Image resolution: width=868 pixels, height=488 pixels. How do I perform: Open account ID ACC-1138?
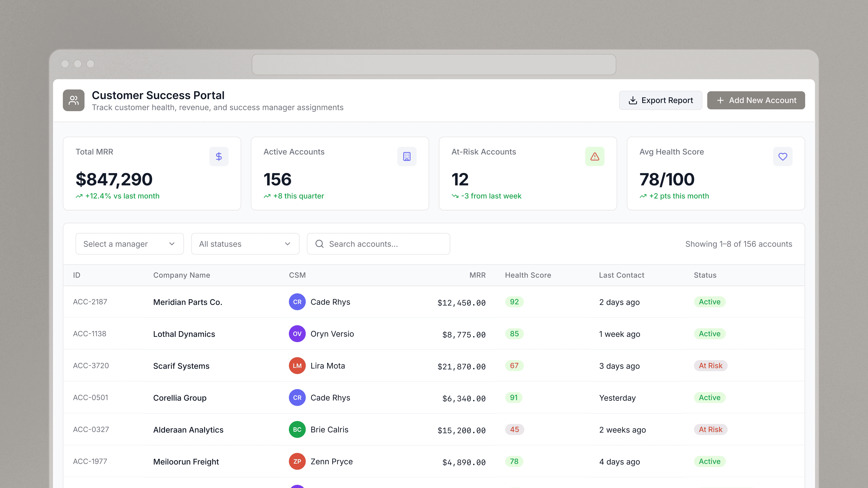click(x=90, y=334)
